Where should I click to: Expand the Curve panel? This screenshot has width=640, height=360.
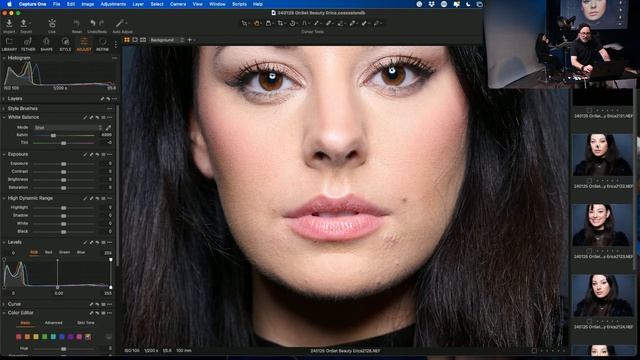pyautogui.click(x=4, y=304)
